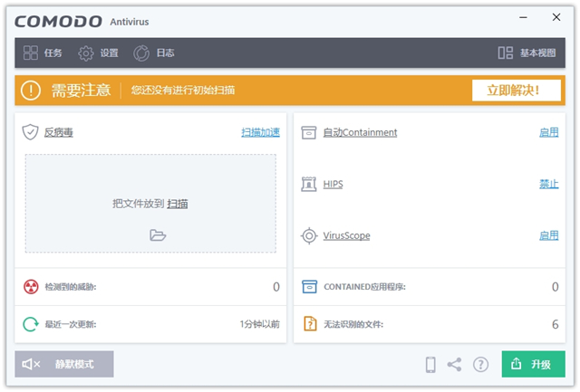Click the 扫描 link in drop area
This screenshot has height=392, width=580.
[178, 204]
